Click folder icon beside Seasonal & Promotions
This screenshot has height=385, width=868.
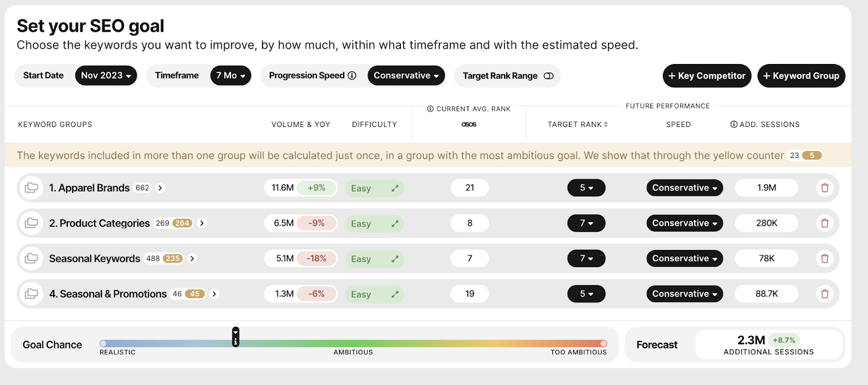point(31,294)
